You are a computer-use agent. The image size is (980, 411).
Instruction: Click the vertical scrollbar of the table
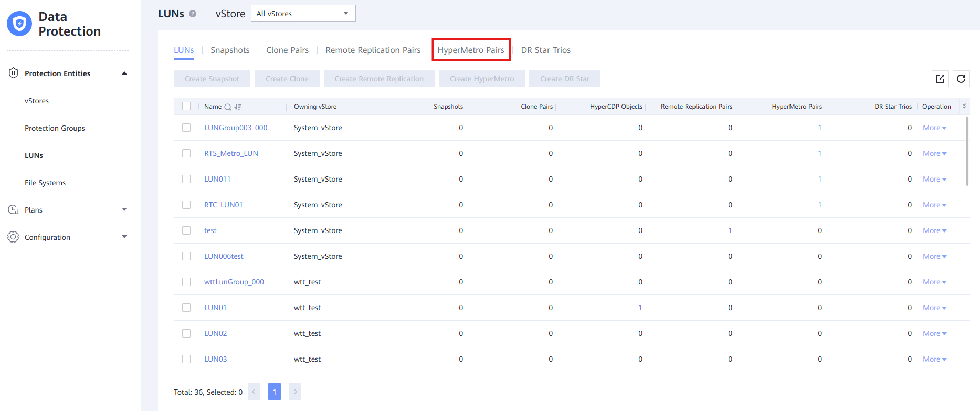pos(967,151)
